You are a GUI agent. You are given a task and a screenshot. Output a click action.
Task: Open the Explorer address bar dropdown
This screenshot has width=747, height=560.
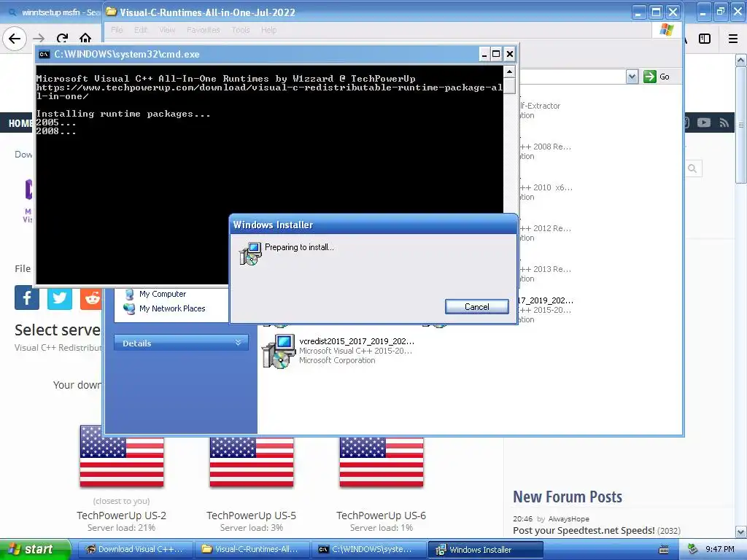click(632, 77)
